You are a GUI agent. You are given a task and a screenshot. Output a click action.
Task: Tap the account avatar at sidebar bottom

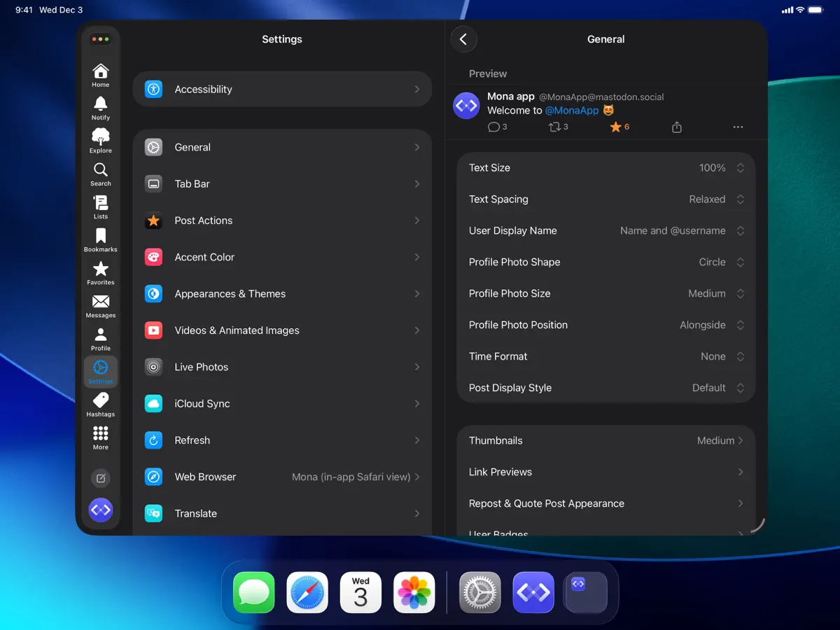click(101, 510)
